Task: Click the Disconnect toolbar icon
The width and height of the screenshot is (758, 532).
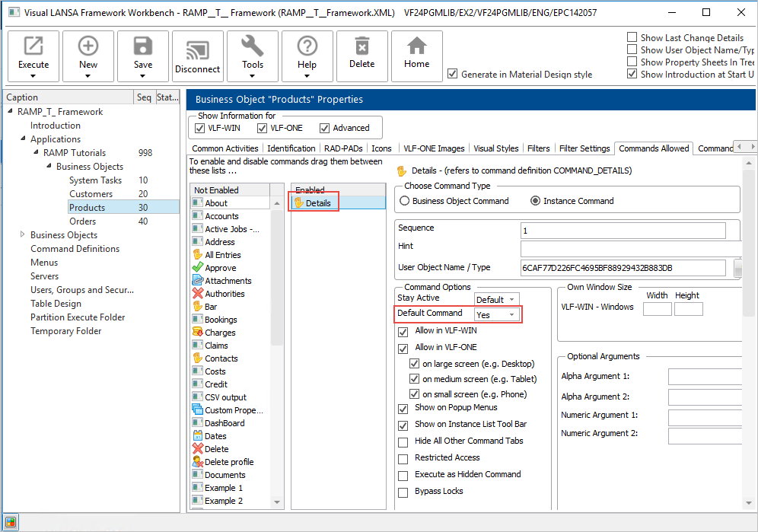Action: [197, 50]
